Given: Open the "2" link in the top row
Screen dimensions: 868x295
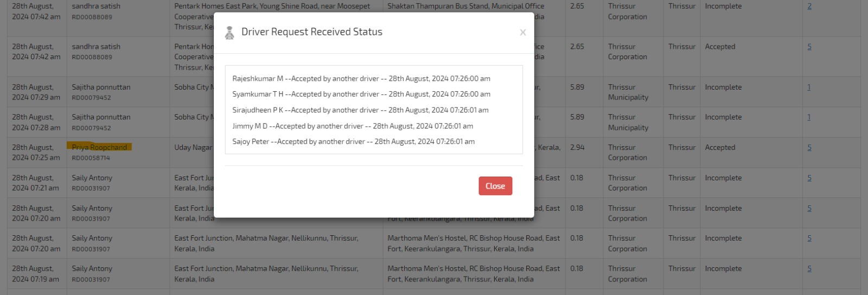Looking at the screenshot, I should click(x=809, y=7).
